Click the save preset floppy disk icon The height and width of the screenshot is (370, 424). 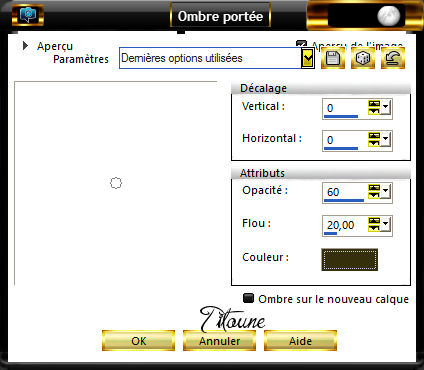point(333,58)
